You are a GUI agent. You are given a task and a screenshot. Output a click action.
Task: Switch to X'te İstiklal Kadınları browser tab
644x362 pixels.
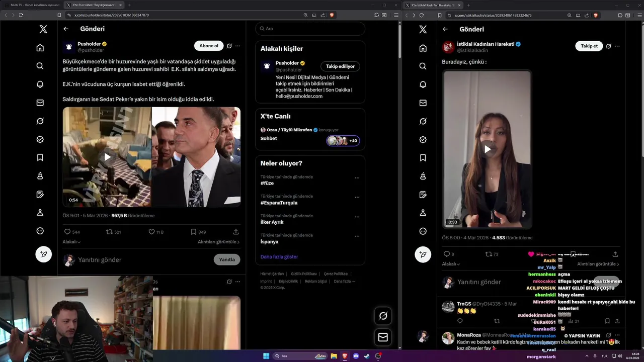pyautogui.click(x=433, y=5)
